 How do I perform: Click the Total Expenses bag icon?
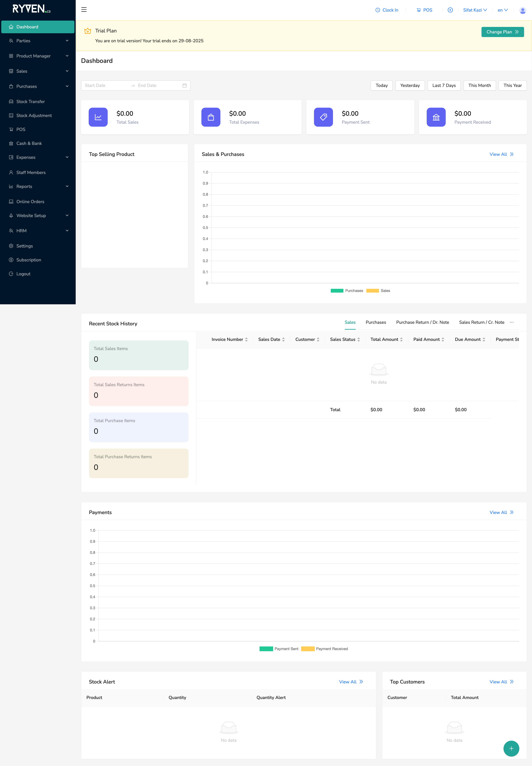211,117
